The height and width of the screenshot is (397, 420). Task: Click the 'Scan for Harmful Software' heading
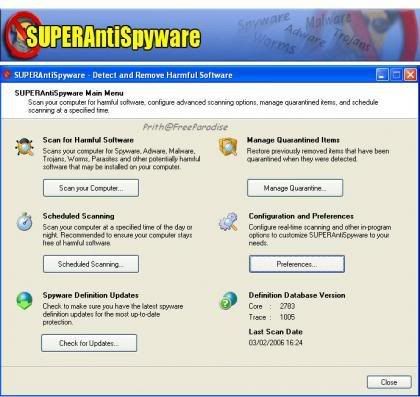coord(88,140)
